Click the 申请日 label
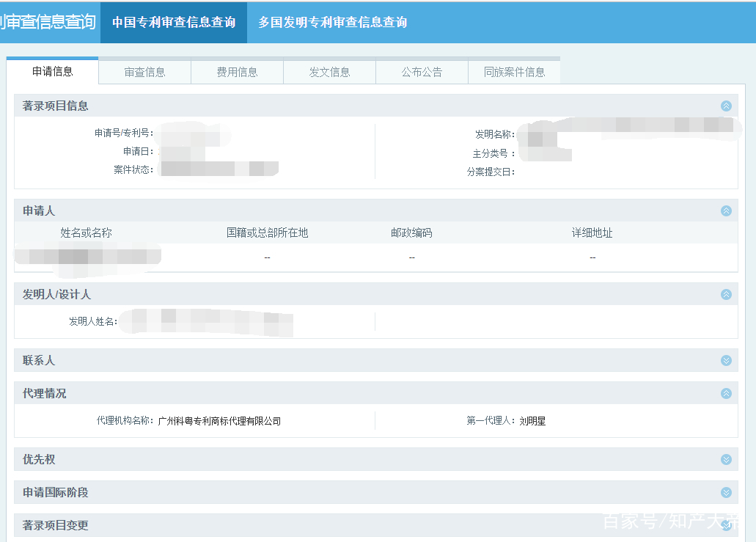 (139, 151)
